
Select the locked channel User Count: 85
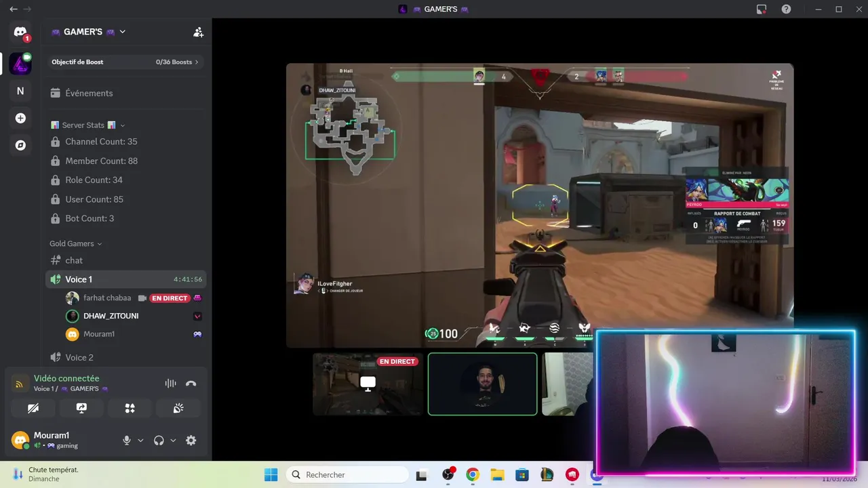click(125, 199)
